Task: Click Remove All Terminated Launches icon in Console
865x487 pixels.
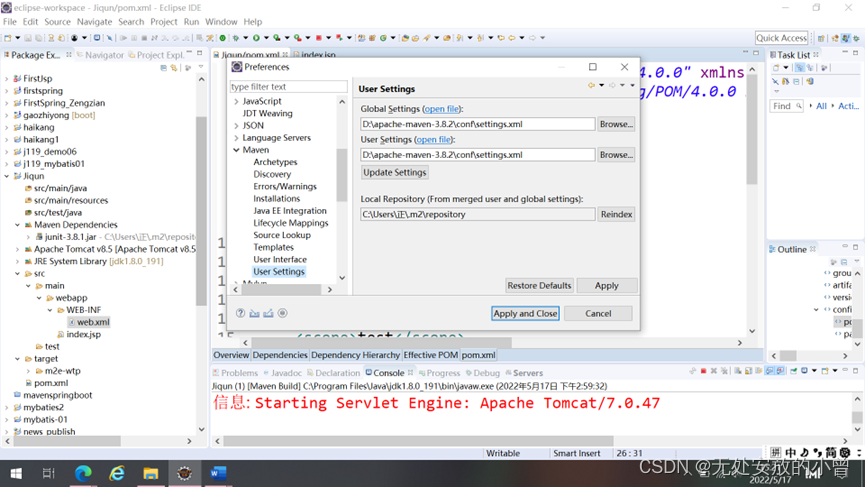Action: [x=724, y=371]
